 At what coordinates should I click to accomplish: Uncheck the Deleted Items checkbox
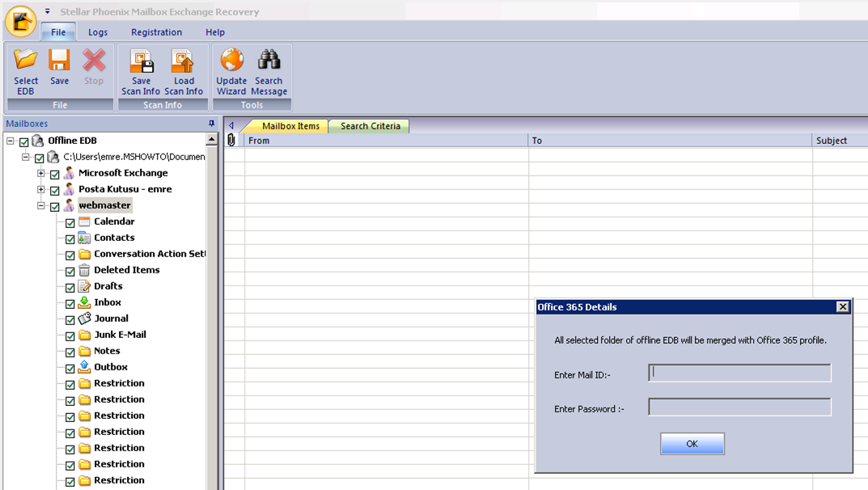pos(70,272)
